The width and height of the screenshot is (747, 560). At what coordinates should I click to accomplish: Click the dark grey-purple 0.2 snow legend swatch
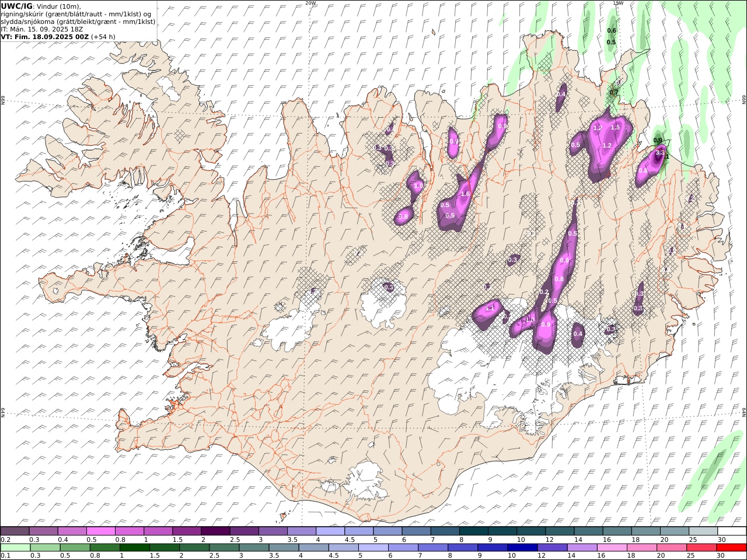tap(15, 531)
